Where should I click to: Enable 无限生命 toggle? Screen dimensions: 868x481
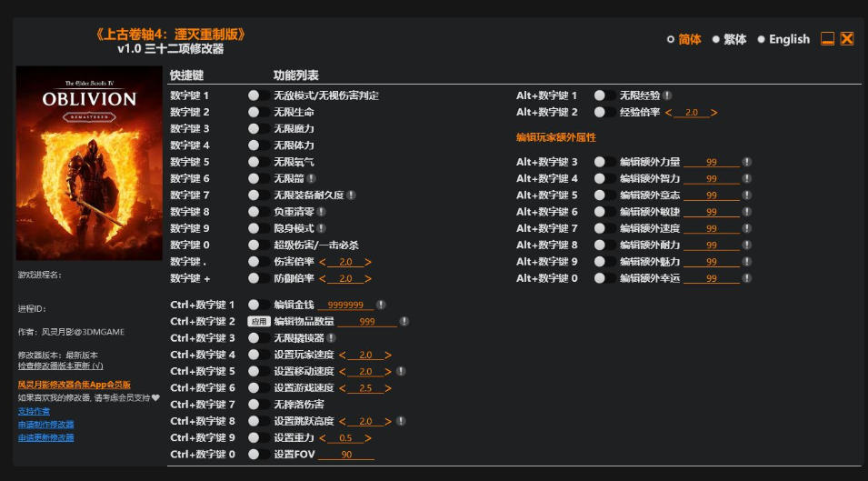coord(258,112)
